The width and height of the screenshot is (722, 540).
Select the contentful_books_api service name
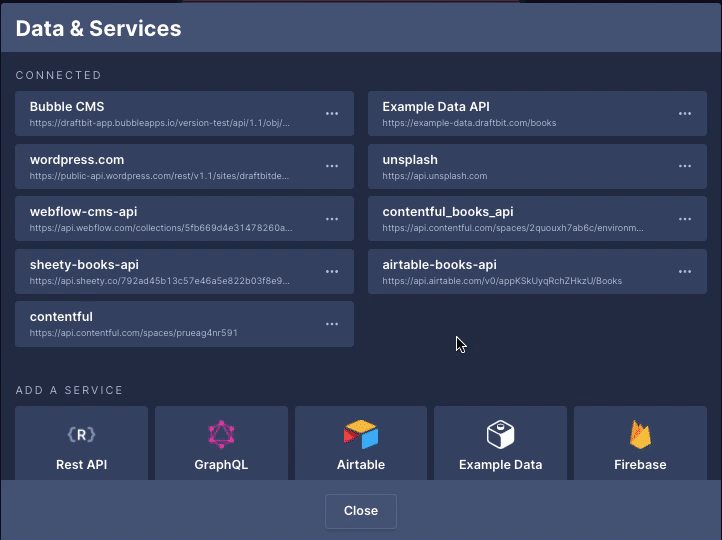[x=448, y=212]
